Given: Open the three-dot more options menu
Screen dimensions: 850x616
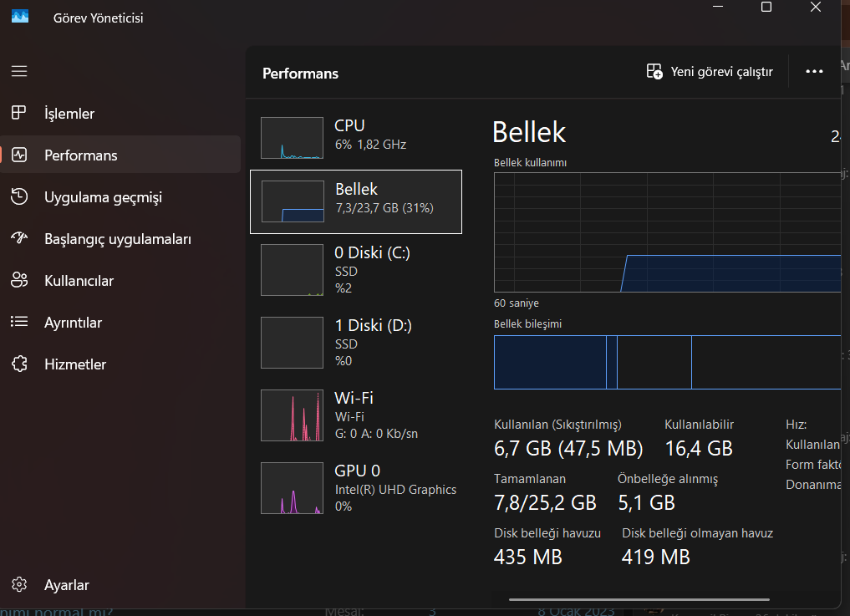Looking at the screenshot, I should (x=814, y=72).
